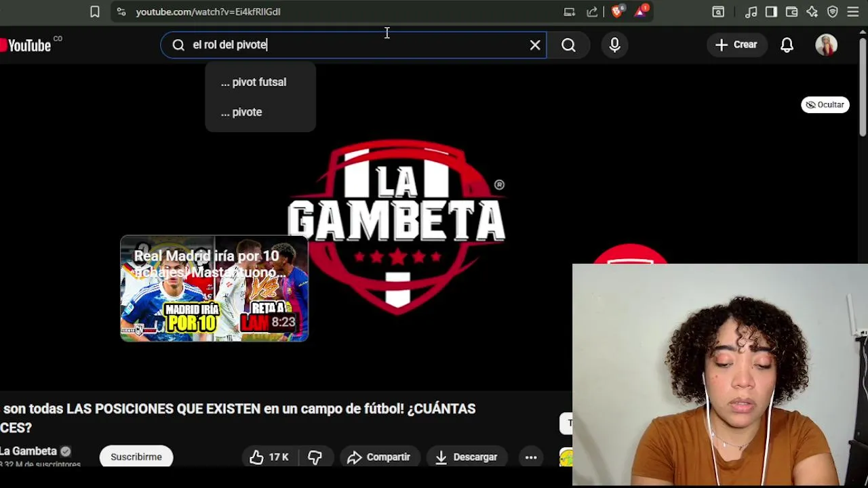This screenshot has width=868, height=488.
Task: Click La Gambeta logo in video player
Action: [397, 228]
